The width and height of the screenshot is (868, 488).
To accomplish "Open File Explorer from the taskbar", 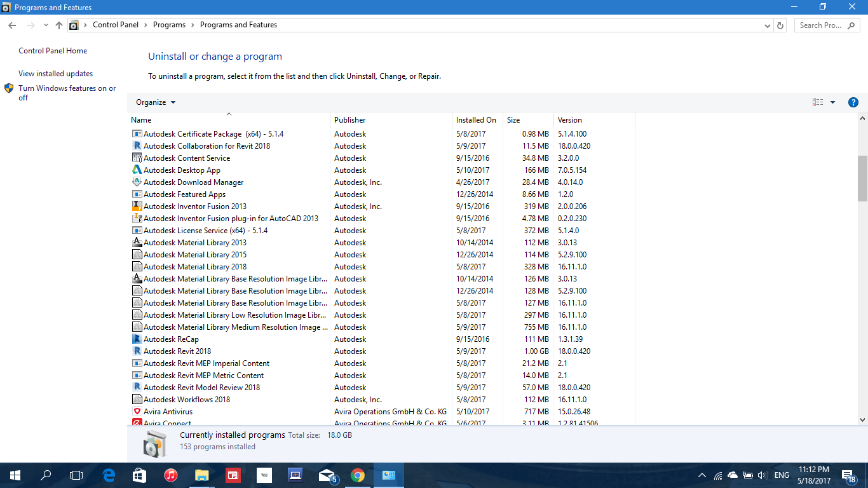I will click(x=202, y=475).
